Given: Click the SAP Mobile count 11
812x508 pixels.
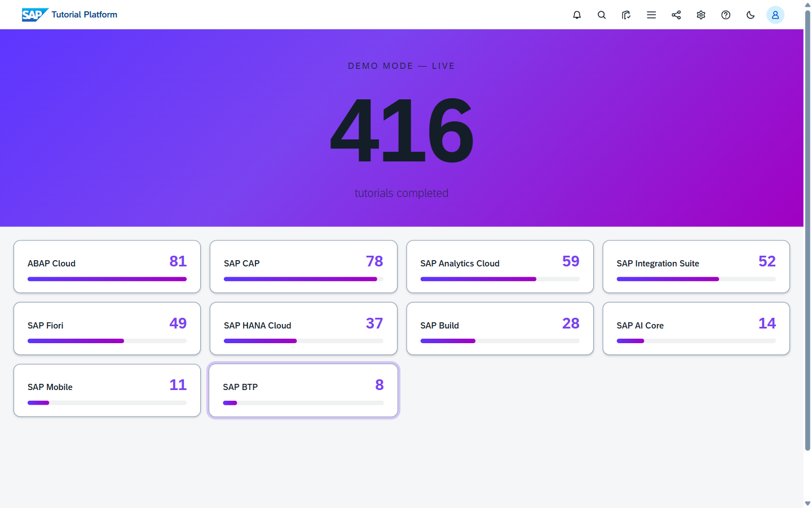Looking at the screenshot, I should tap(178, 385).
